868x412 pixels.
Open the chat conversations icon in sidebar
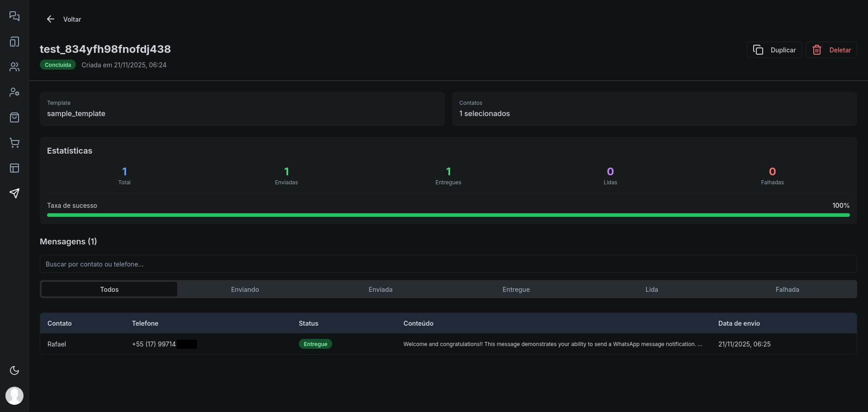tap(14, 16)
